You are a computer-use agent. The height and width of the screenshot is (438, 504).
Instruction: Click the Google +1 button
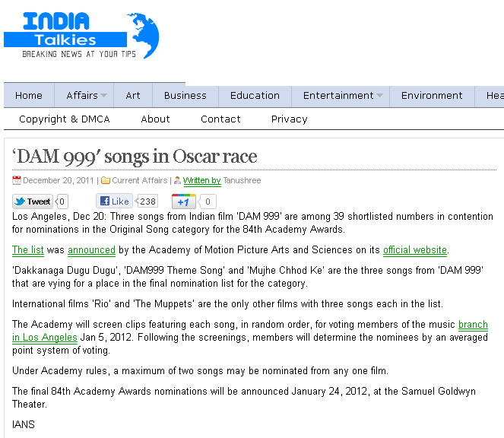[x=183, y=202]
